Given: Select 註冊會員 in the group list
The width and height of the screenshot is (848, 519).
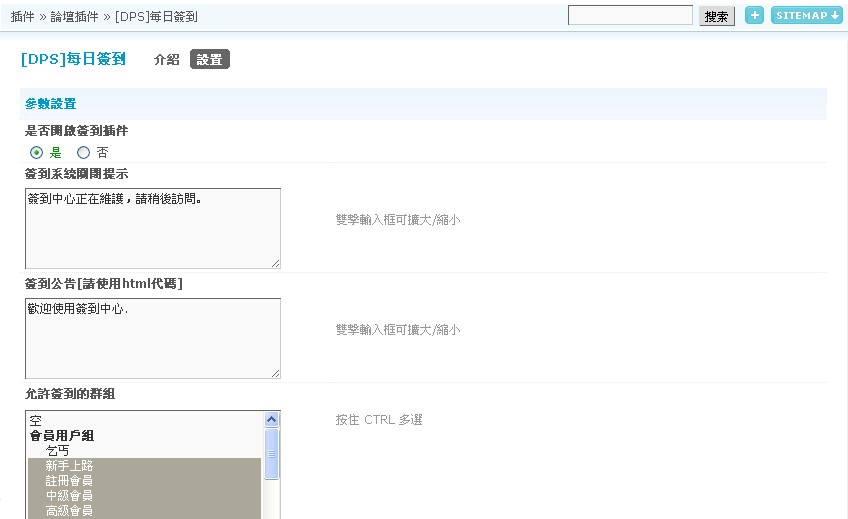Looking at the screenshot, I should point(144,481).
